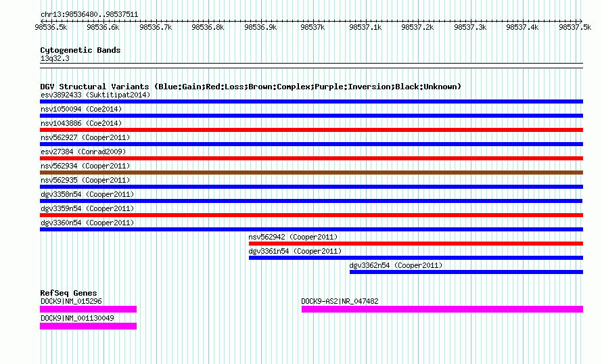Viewport: 602px width, 364px height.
Task: Open variant label dgv3358n54 (Cooper2011)
Action: pos(87,194)
